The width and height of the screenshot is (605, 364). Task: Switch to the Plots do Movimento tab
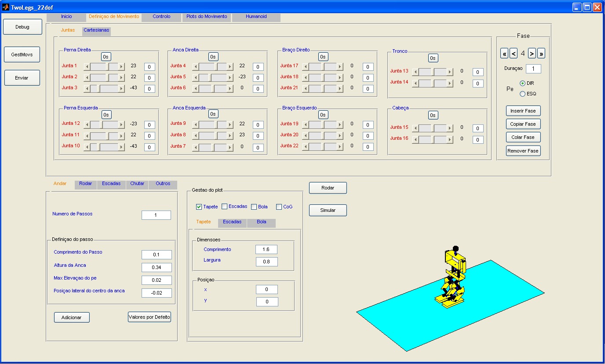click(x=207, y=17)
